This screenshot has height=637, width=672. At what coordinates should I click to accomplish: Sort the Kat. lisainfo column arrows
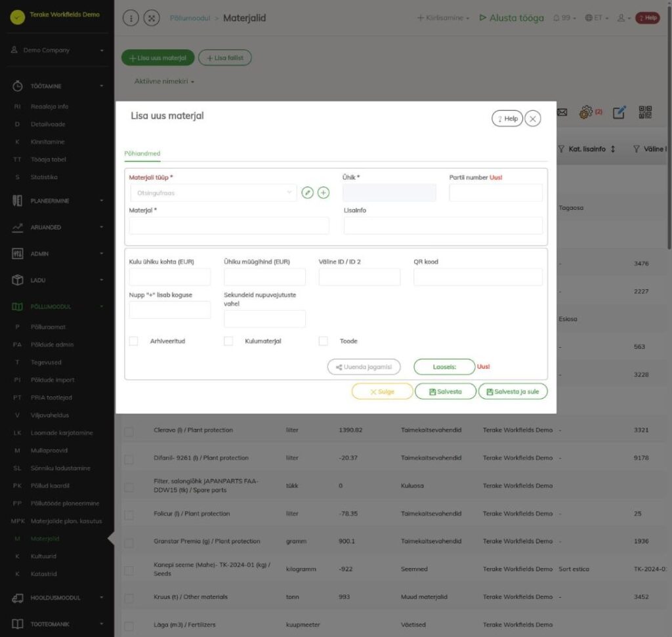(613, 149)
